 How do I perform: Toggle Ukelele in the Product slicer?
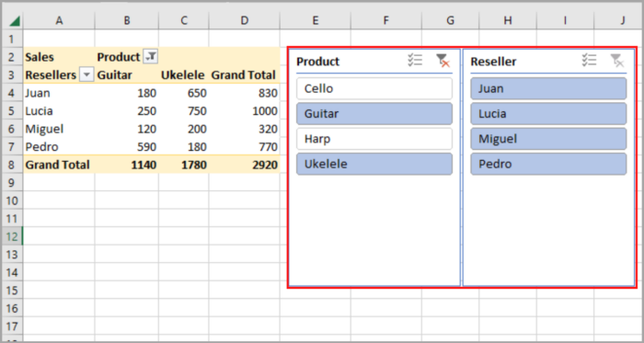[374, 164]
